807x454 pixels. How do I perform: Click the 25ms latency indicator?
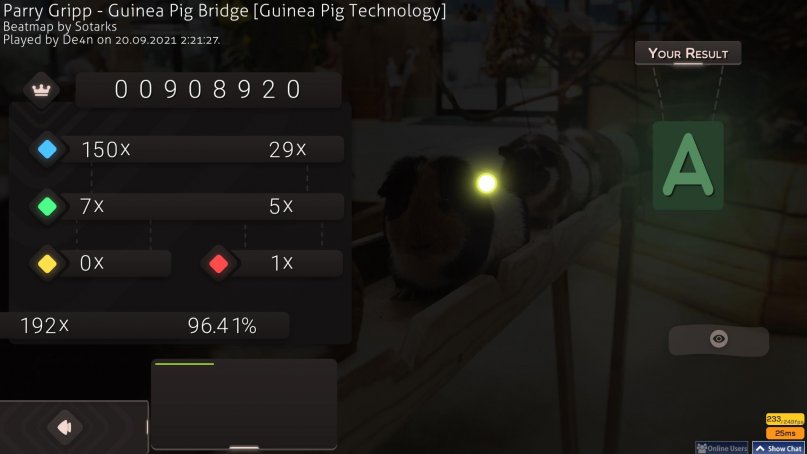(x=784, y=433)
